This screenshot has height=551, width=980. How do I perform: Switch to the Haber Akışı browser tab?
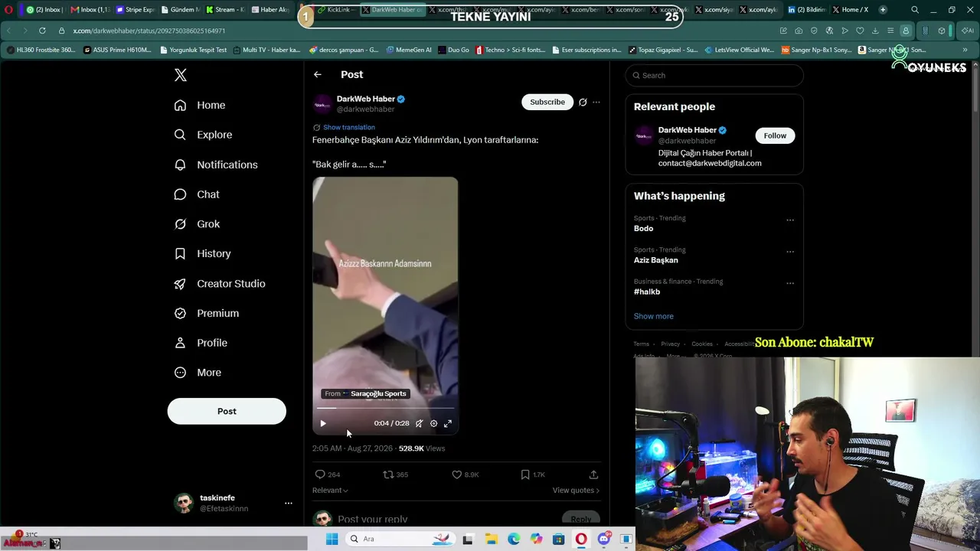click(x=271, y=10)
